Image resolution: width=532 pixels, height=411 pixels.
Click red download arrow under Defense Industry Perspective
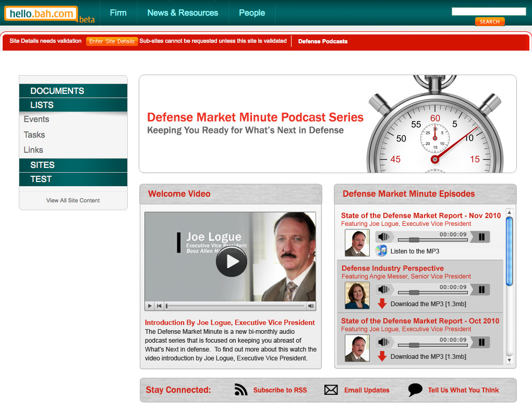[x=382, y=304]
